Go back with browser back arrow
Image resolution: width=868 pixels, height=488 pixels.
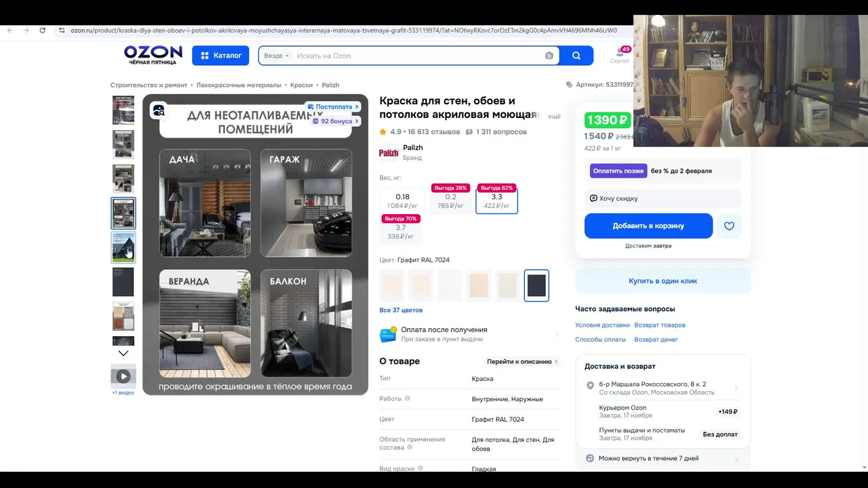point(9,30)
